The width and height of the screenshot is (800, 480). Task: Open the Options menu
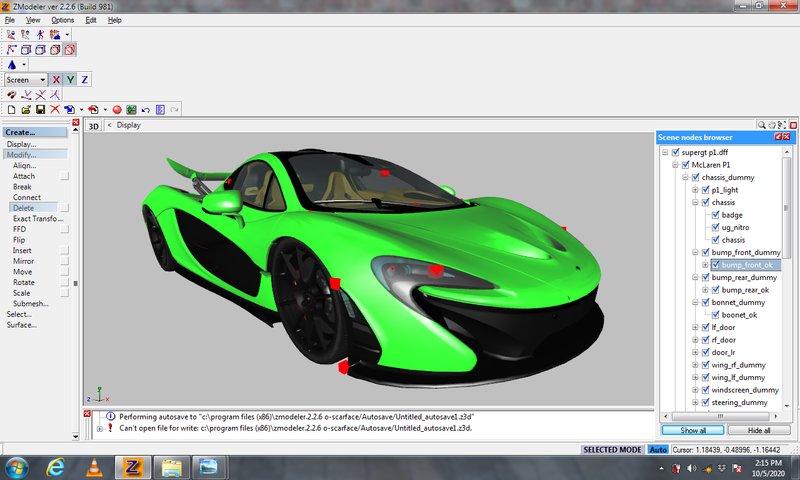(62, 20)
